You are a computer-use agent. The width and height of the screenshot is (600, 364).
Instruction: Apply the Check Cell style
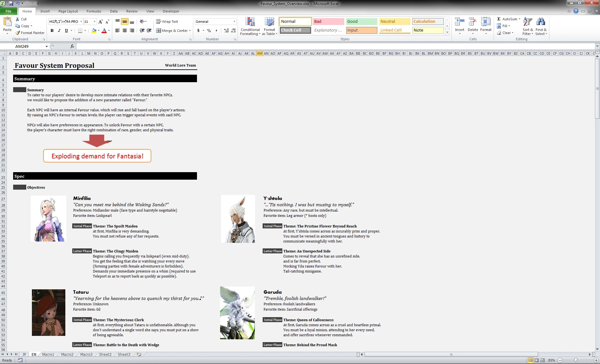tap(295, 30)
